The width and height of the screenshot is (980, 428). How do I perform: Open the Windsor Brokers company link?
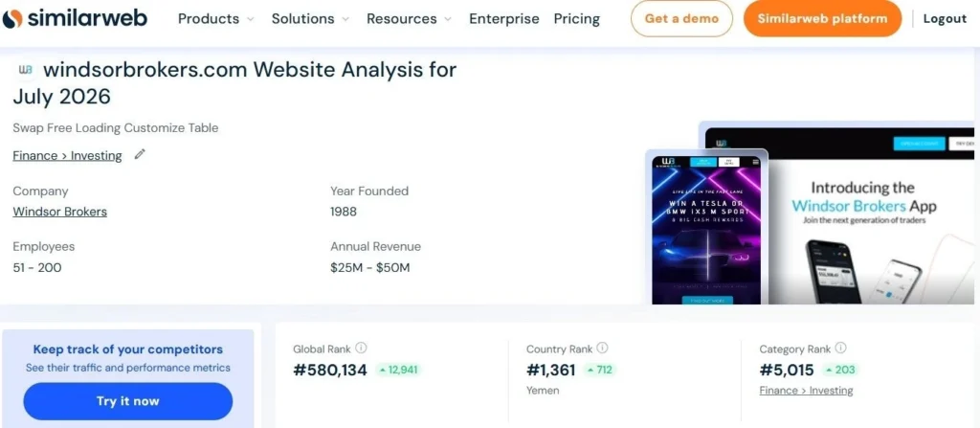pyautogui.click(x=60, y=212)
